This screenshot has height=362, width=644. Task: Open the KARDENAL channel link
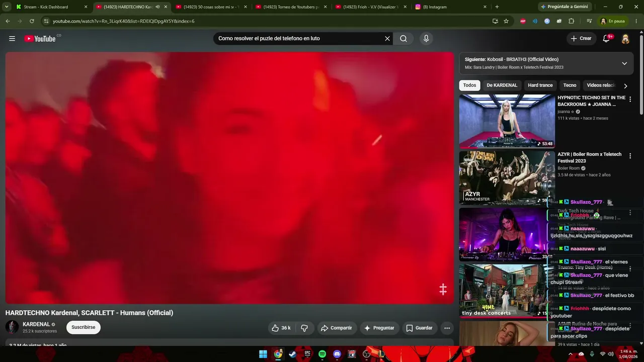[36, 324]
